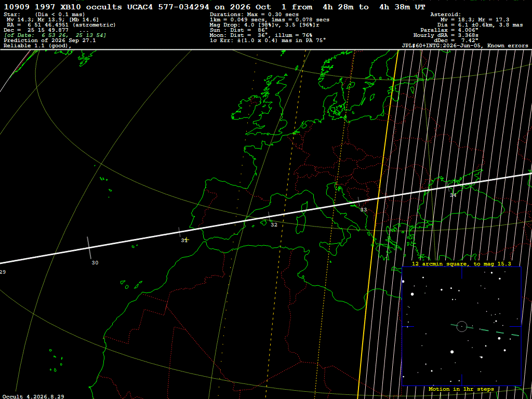Click the target star circle in the star chart
The width and height of the screenshot is (532, 399).
(x=462, y=326)
